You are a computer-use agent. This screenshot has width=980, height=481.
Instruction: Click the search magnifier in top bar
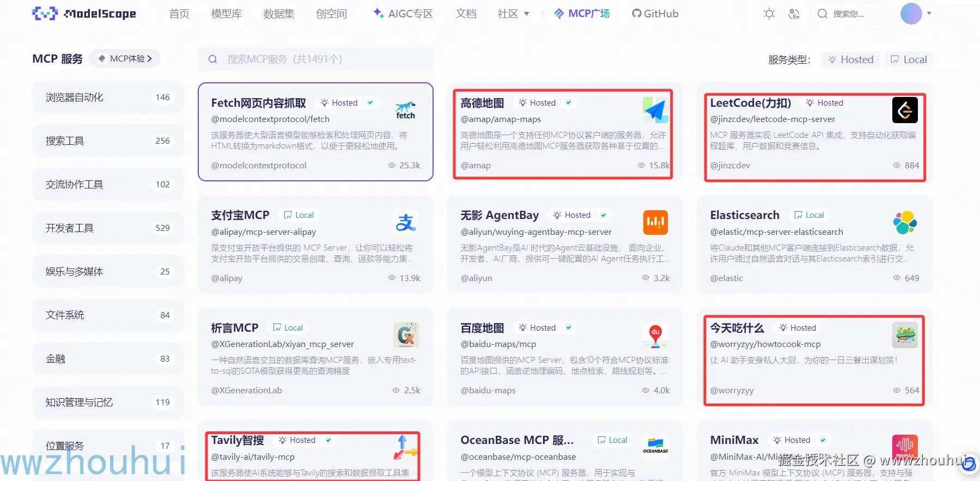[x=823, y=14]
